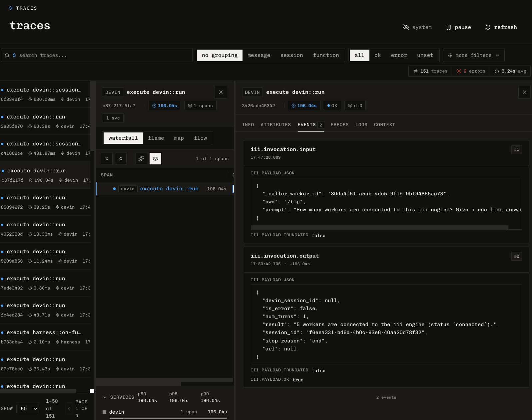This screenshot has height=420, width=532.
Task: Click the d:0 depth badge
Action: pyautogui.click(x=355, y=105)
